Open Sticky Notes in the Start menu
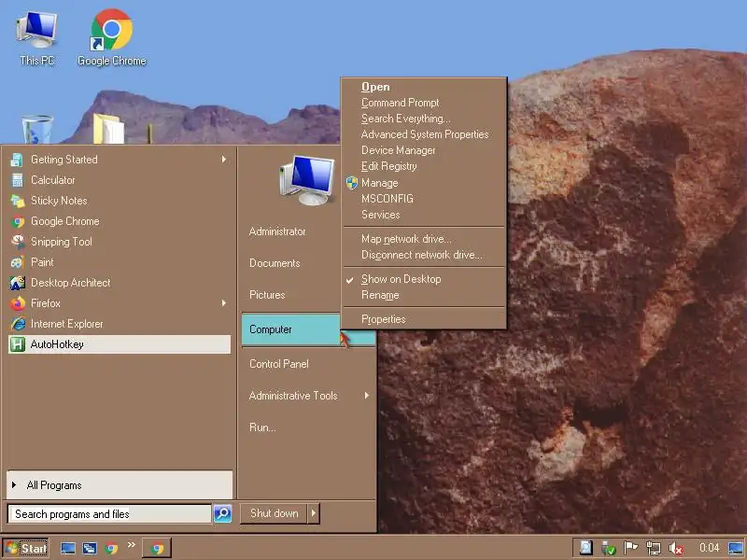Viewport: 747px width, 560px height. click(120, 201)
